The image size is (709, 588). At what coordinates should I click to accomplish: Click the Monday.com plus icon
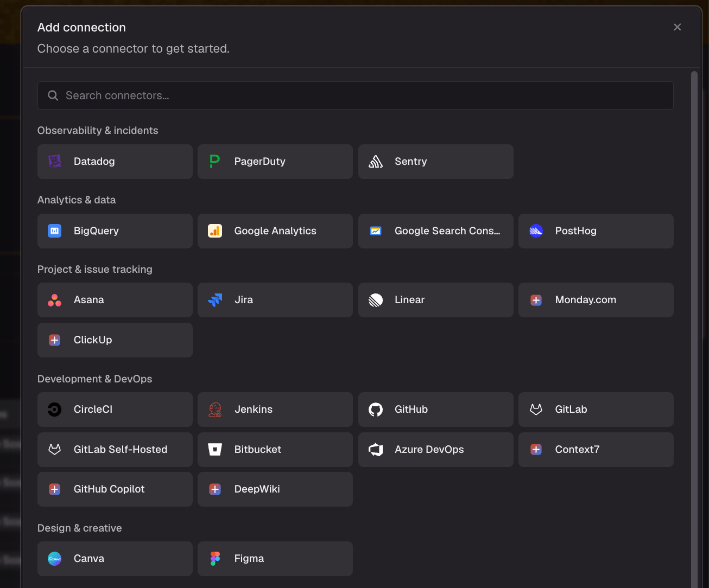[x=536, y=300]
